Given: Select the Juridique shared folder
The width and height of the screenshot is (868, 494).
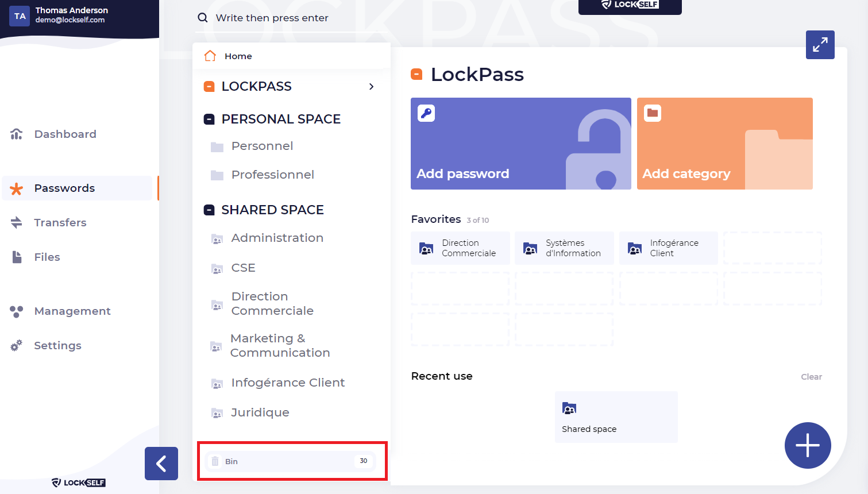Looking at the screenshot, I should [x=260, y=412].
